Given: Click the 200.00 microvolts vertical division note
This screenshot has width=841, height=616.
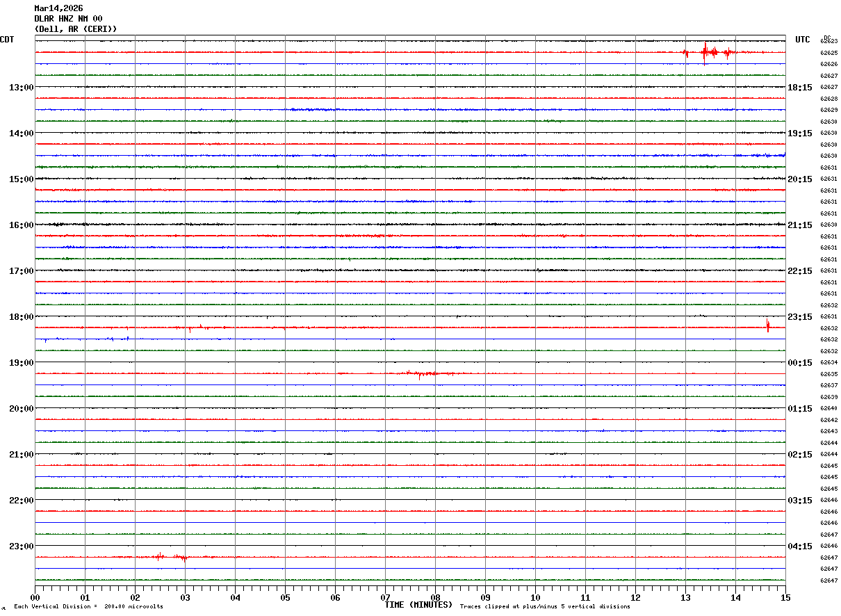Looking at the screenshot, I should (89, 606).
